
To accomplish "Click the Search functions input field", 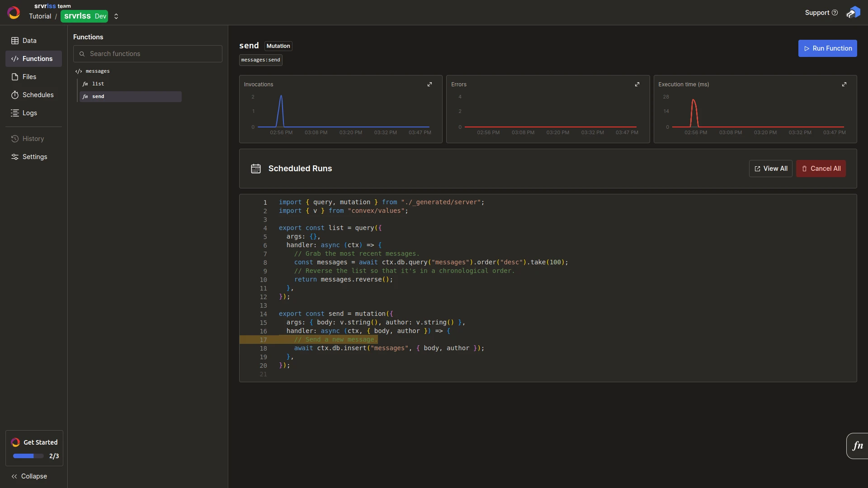I will (x=148, y=54).
